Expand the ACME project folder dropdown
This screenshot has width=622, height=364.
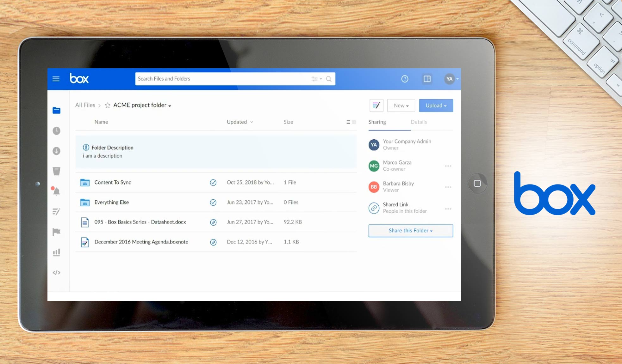coord(170,106)
